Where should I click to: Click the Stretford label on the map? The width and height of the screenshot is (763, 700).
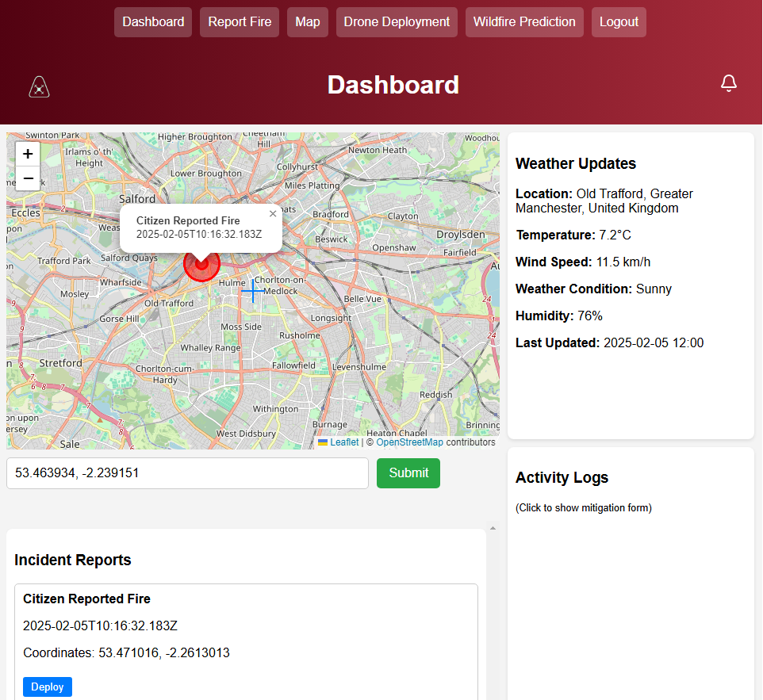(61, 363)
